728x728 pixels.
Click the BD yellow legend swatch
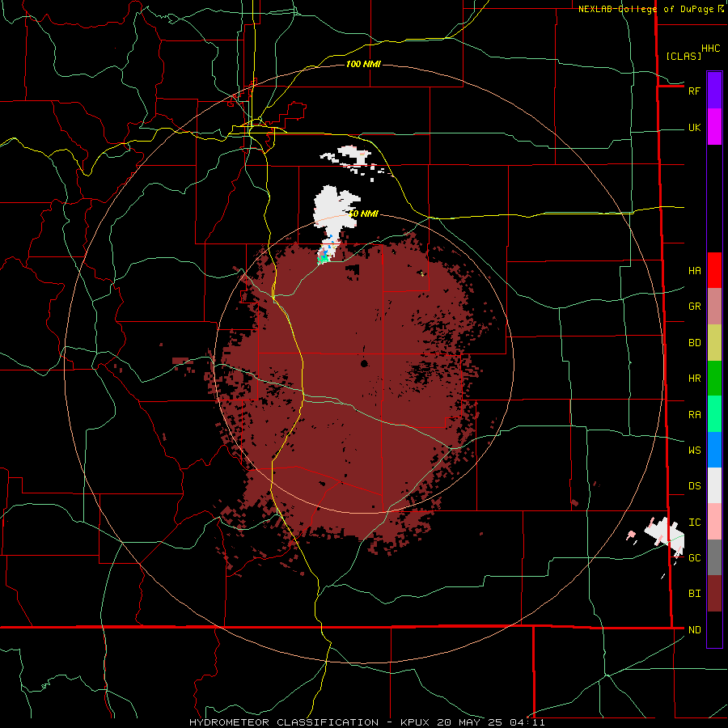click(714, 343)
